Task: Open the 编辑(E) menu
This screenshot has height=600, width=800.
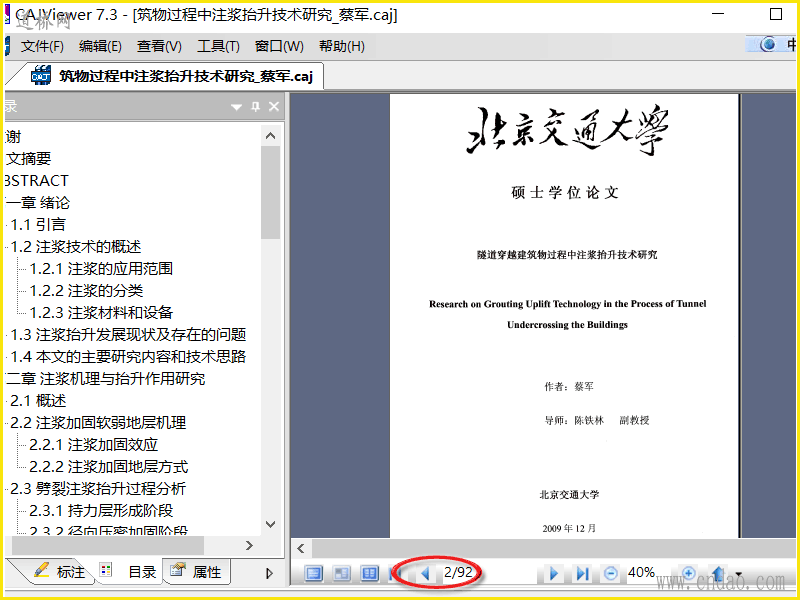Action: (x=100, y=46)
